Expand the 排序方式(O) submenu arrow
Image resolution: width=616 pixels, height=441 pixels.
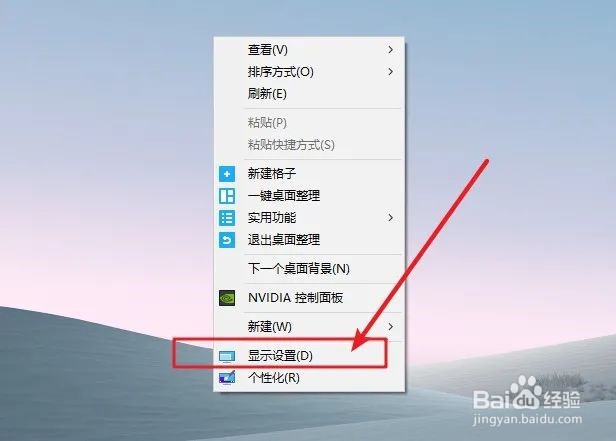pos(390,72)
